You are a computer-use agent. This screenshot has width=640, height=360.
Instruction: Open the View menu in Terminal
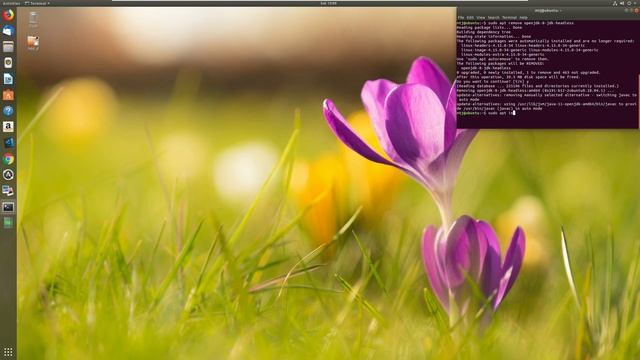pos(481,18)
